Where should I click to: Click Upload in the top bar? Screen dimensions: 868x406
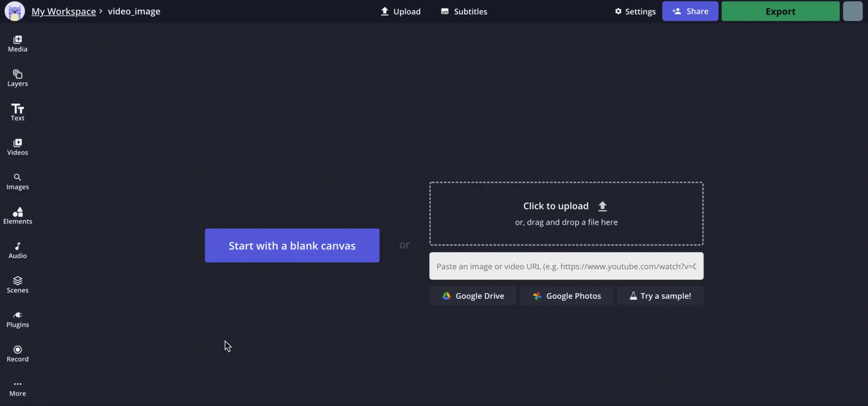401,11
